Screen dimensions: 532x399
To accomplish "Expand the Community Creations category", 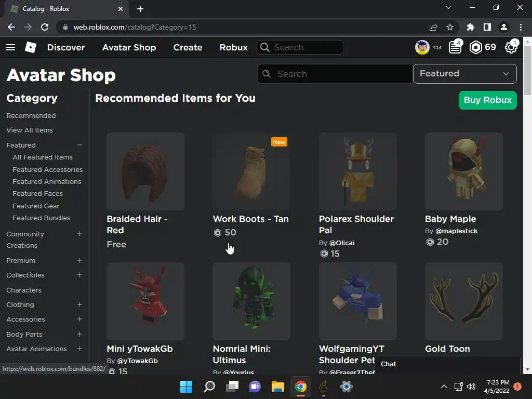I will [79, 234].
